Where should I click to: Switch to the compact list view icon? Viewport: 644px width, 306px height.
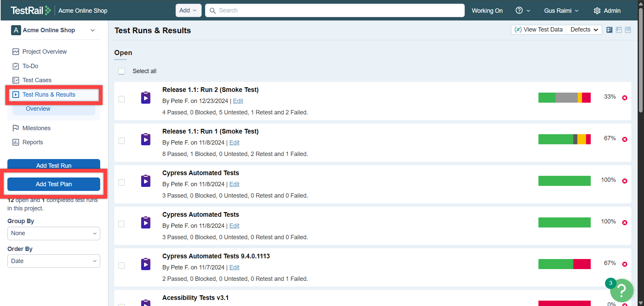click(628, 30)
